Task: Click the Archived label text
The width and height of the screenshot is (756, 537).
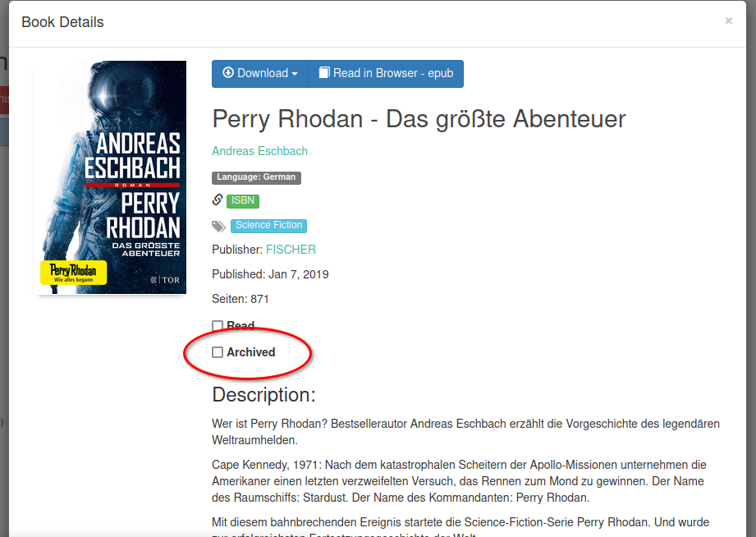Action: click(250, 352)
